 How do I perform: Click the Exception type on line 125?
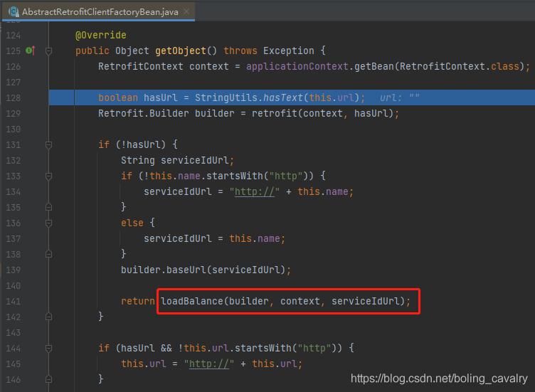tap(289, 51)
